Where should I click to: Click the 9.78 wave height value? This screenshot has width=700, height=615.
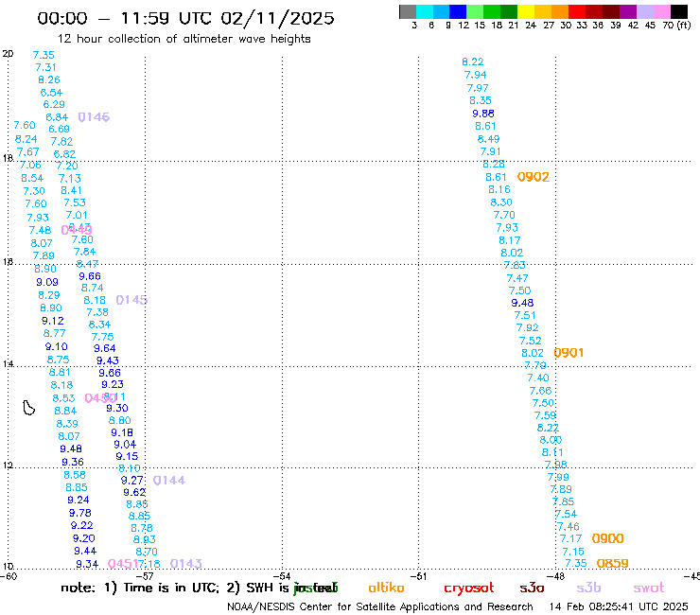(x=79, y=513)
